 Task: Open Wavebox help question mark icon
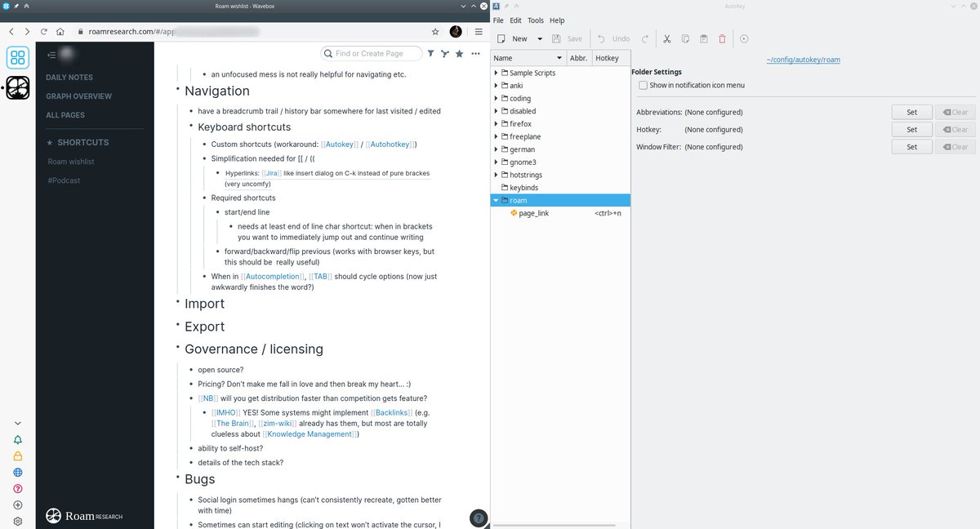[x=18, y=488]
